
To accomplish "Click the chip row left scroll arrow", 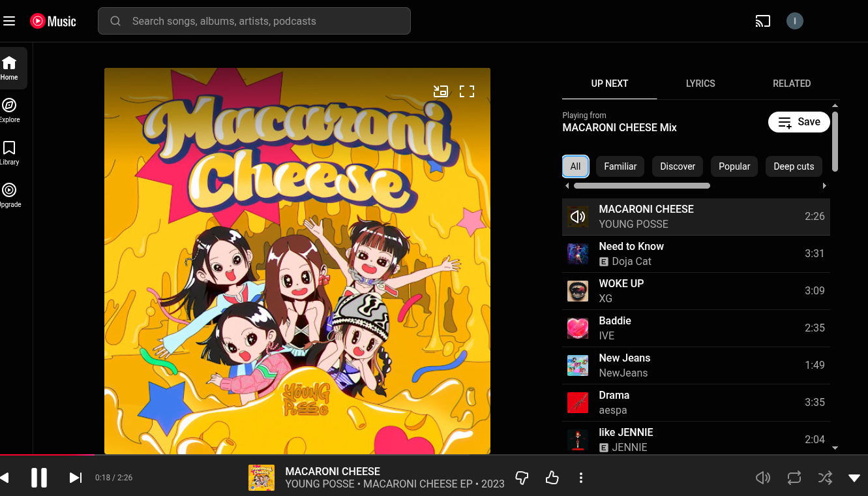I will [x=567, y=186].
